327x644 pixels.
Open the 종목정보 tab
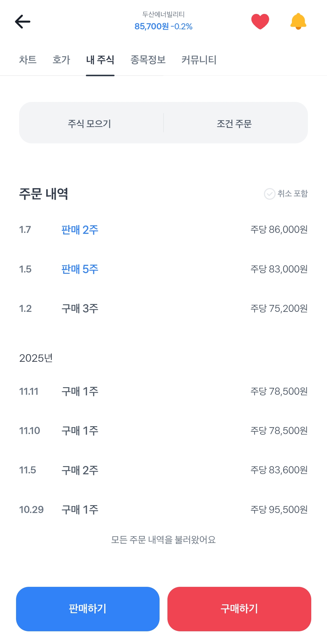(x=148, y=60)
